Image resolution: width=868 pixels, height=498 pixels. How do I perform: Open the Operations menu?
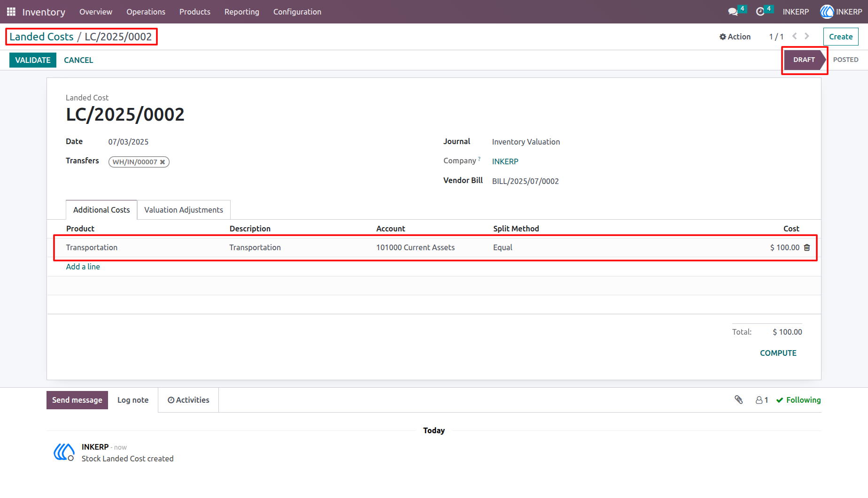(x=146, y=12)
